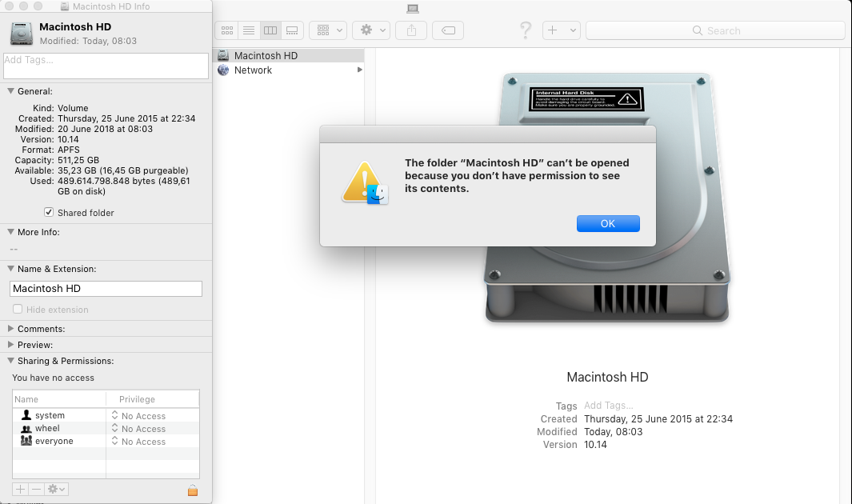Select the everyone group row
Image resolution: width=852 pixels, height=504 pixels.
(x=106, y=442)
